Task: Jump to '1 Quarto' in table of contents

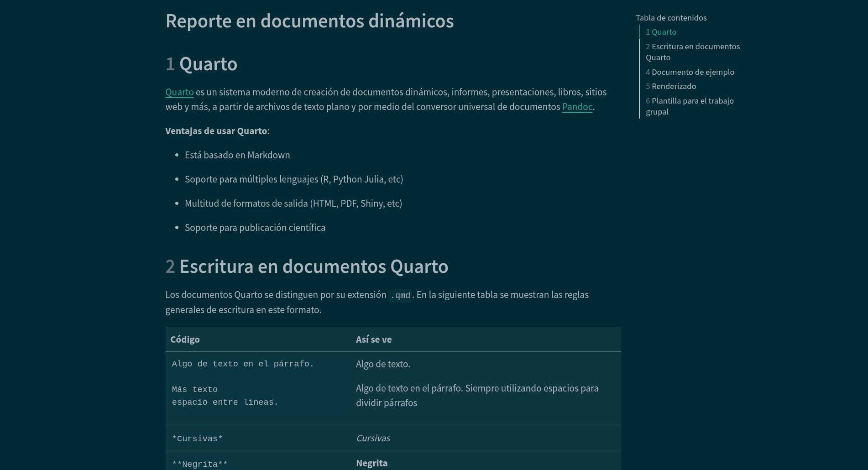Action: click(661, 32)
